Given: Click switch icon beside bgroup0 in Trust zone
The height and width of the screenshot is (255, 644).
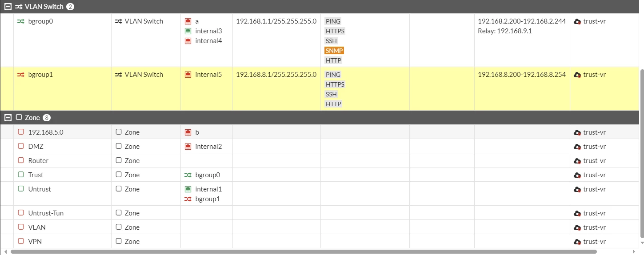Looking at the screenshot, I should point(188,175).
